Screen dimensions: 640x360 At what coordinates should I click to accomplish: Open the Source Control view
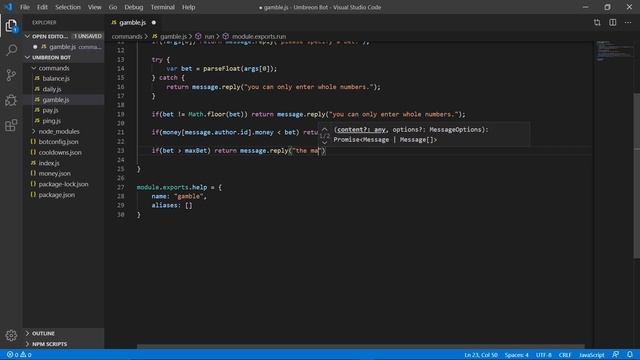click(x=11, y=75)
